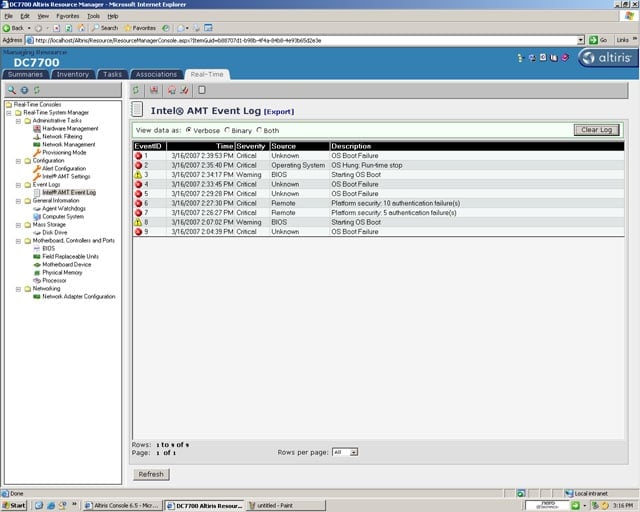Click the IE History icon

pyautogui.click(x=166, y=28)
